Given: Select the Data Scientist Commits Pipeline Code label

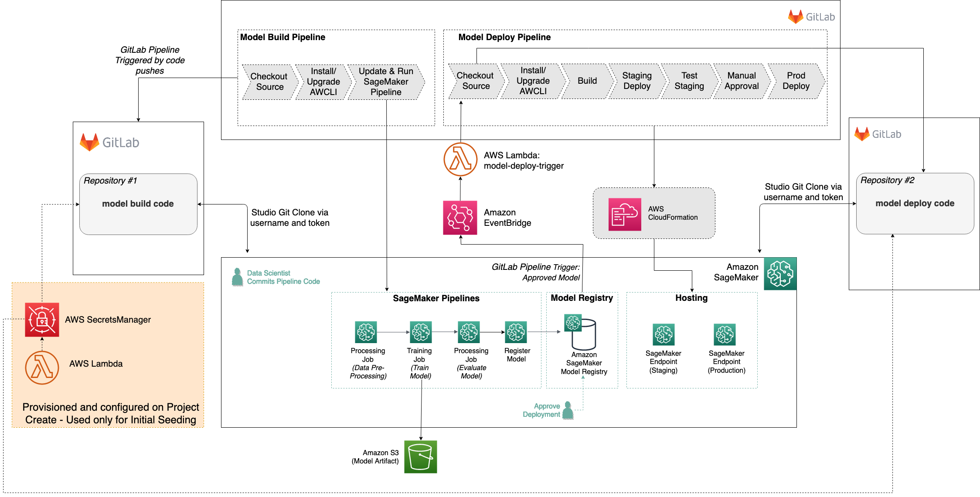Looking at the screenshot, I should click(283, 277).
